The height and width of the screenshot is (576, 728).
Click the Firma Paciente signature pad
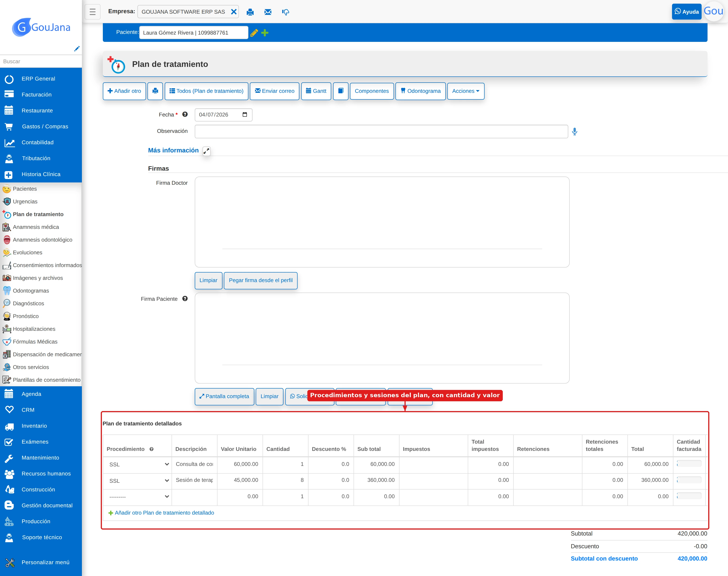(382, 338)
